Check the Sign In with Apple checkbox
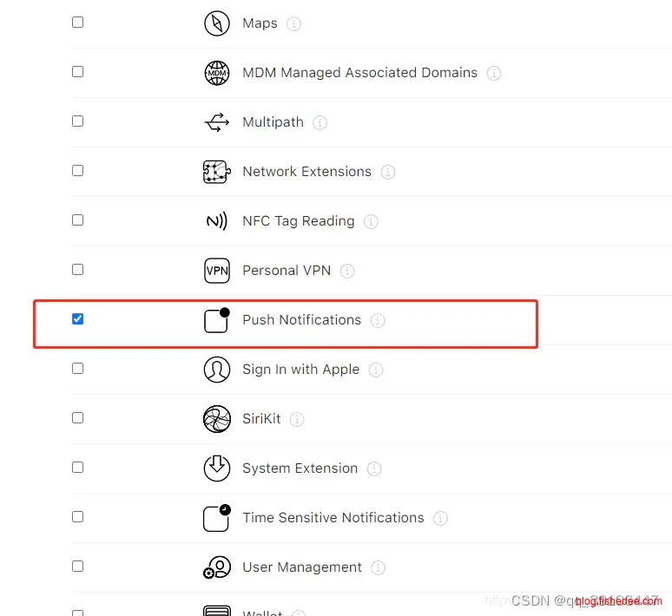 pyautogui.click(x=78, y=369)
